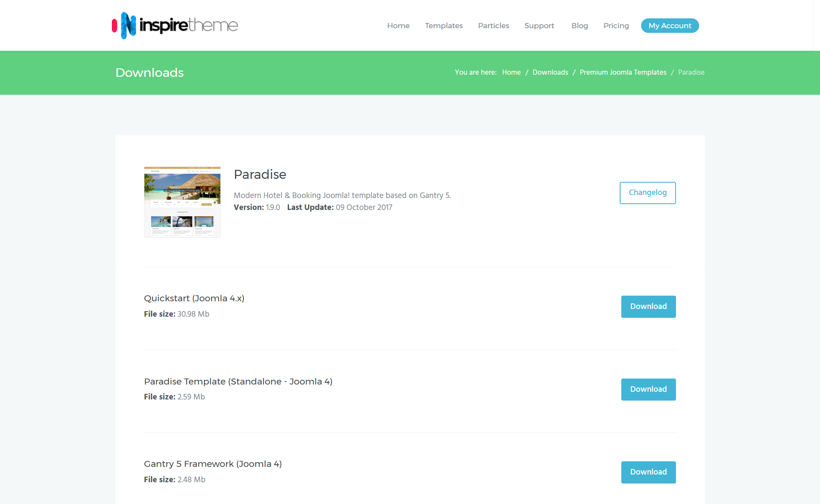This screenshot has width=820, height=504.
Task: Click the Home navigation icon
Action: 398,25
